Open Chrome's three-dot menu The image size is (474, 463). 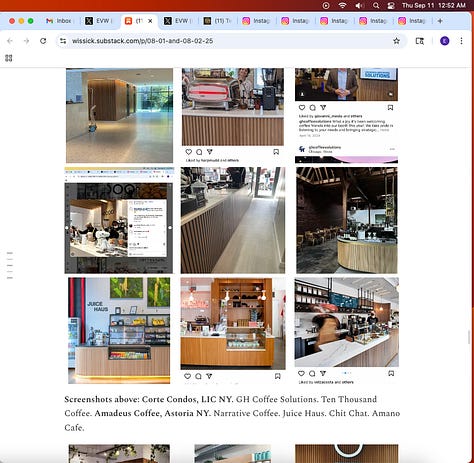click(461, 41)
